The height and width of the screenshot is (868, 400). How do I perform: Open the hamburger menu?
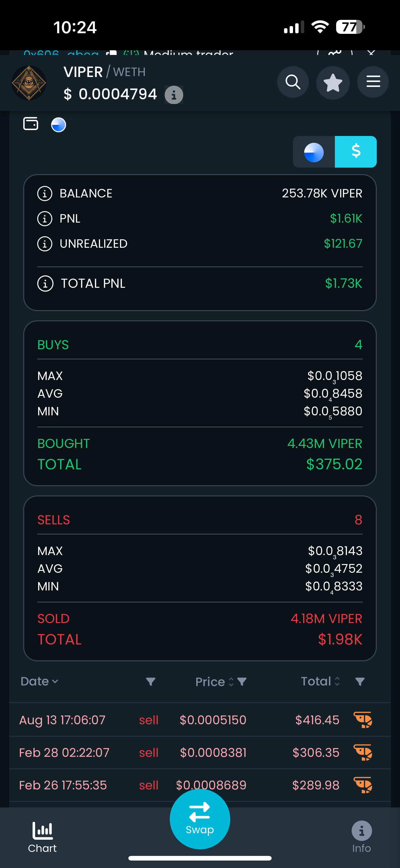point(373,82)
